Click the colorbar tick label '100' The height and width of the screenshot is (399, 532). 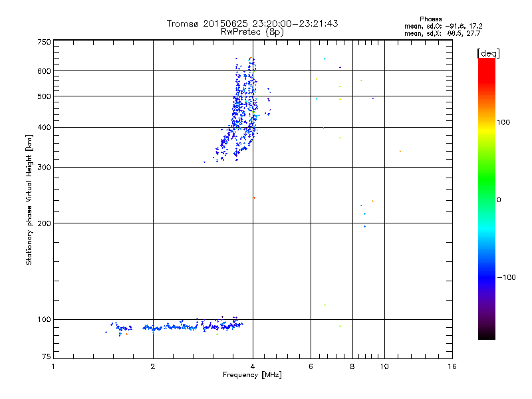(x=503, y=122)
